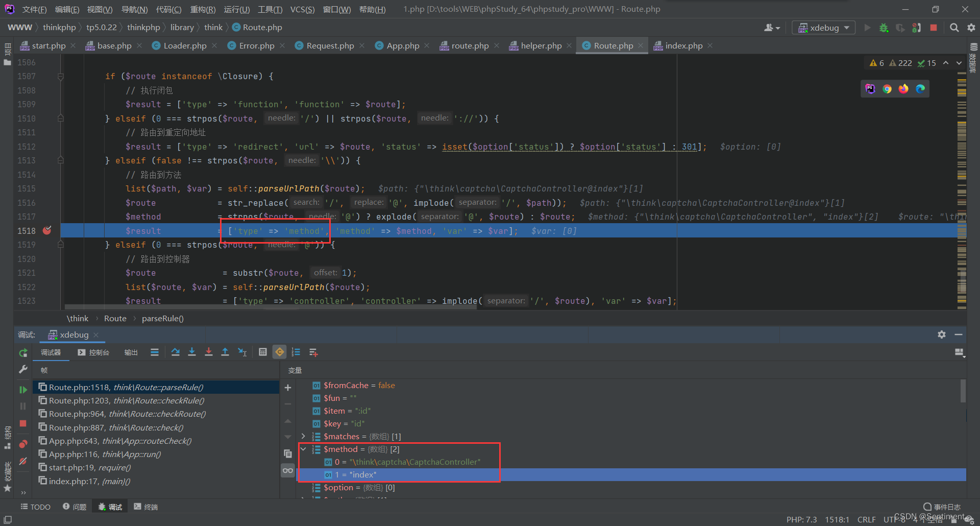Close the index.php editor tab
Screen dimensions: 980x526
(x=710, y=45)
